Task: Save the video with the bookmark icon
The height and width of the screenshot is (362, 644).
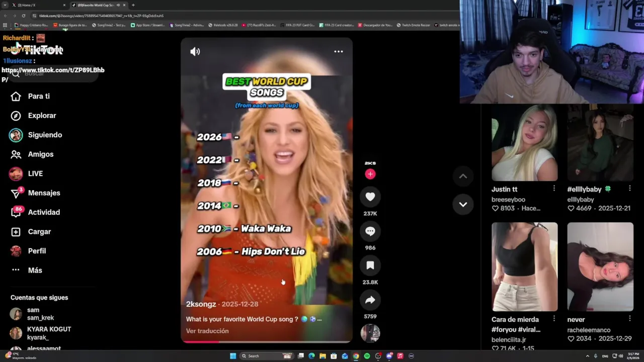Action: pos(370,265)
